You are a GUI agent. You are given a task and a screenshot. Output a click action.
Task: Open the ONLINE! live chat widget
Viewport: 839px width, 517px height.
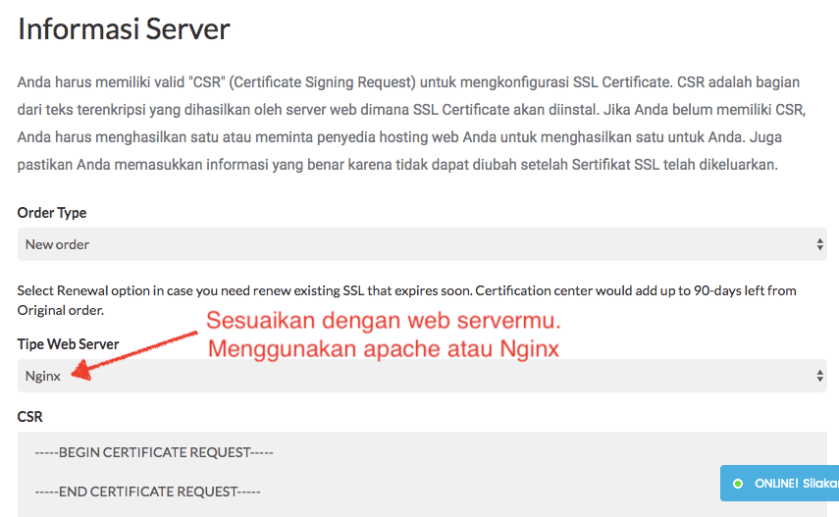pos(780,483)
